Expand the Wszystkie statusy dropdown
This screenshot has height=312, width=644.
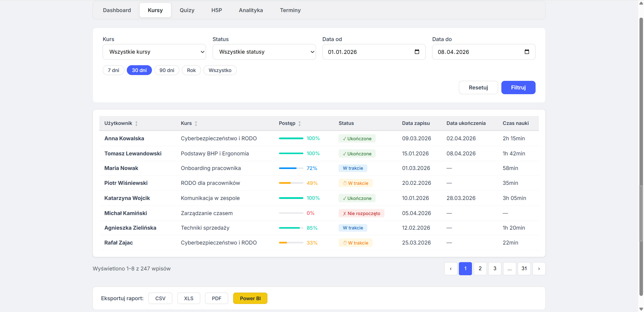pyautogui.click(x=264, y=52)
